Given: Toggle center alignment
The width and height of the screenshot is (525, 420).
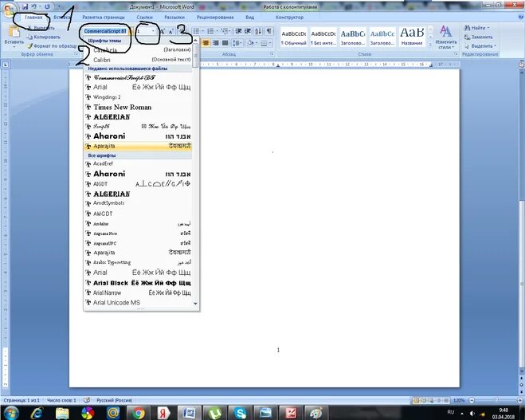Looking at the screenshot, I should 206,43.
